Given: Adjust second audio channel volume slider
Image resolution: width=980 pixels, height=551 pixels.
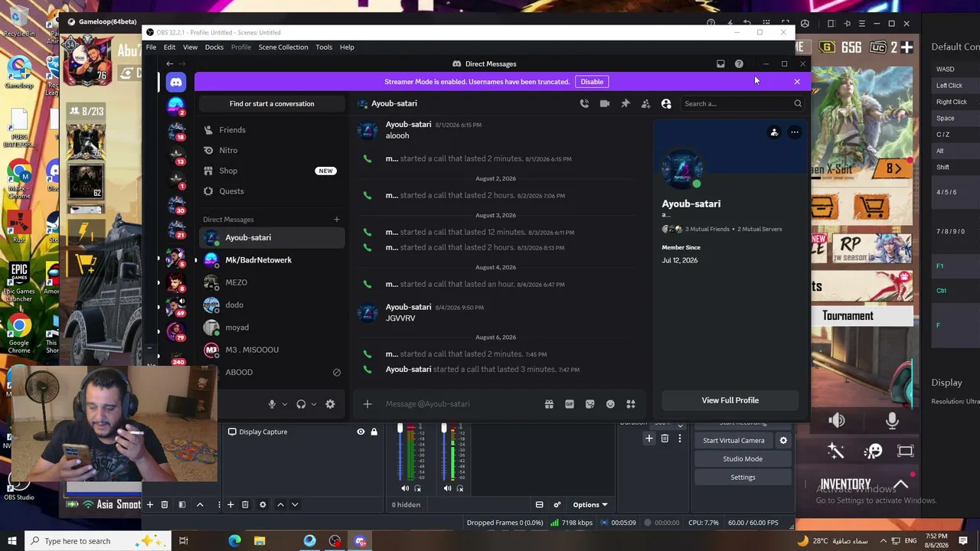Looking at the screenshot, I should [x=443, y=452].
